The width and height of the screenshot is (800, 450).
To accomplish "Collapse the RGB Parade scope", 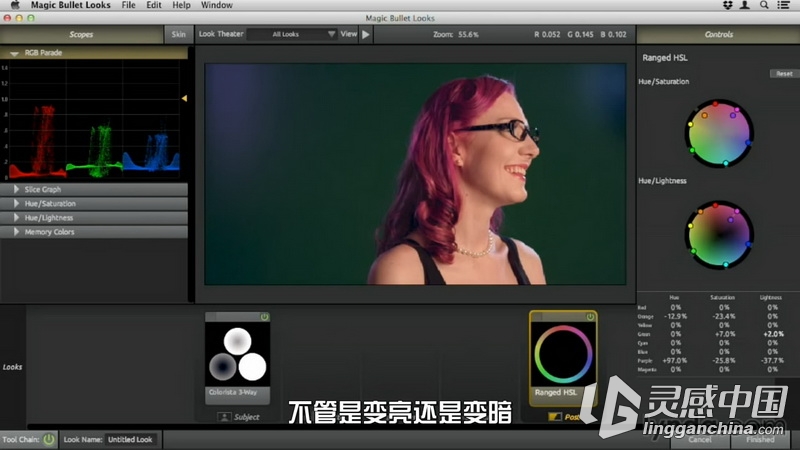I will coord(14,53).
